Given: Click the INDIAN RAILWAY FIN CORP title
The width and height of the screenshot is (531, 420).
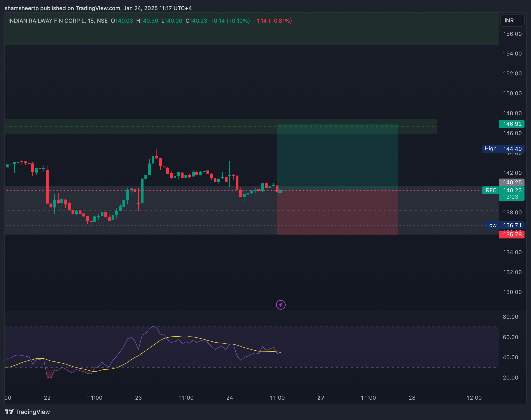Looking at the screenshot, I should (x=47, y=21).
